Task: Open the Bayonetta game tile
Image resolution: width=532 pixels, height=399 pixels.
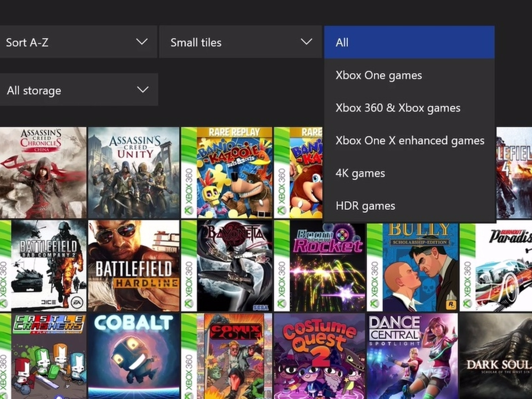Action: 227,266
